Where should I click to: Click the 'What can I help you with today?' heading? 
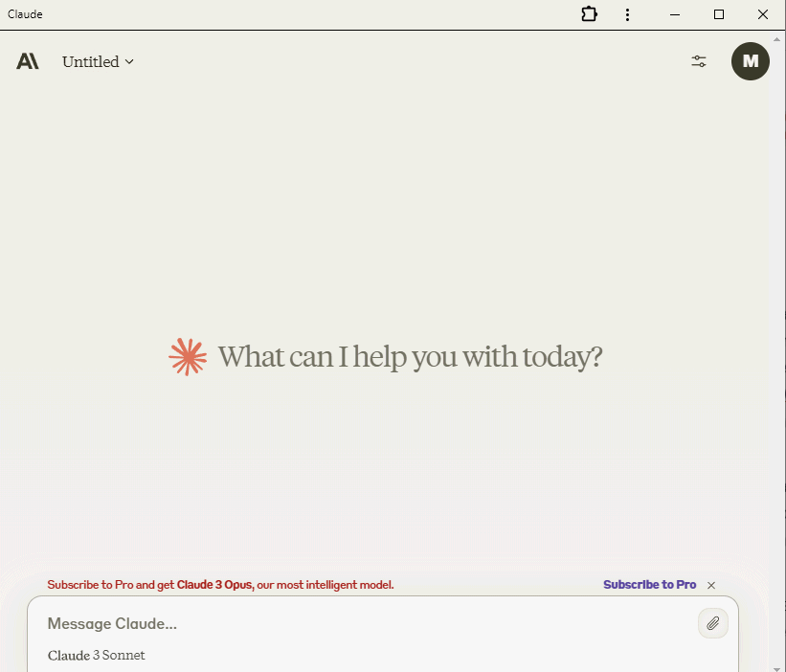coord(410,357)
